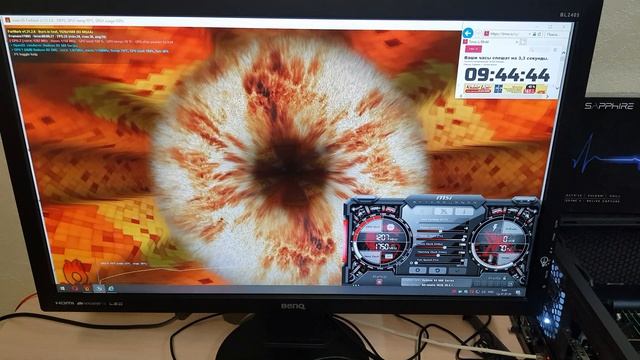Click the Power Limit slider handle
The height and width of the screenshot is (360, 640).
coord(440,231)
